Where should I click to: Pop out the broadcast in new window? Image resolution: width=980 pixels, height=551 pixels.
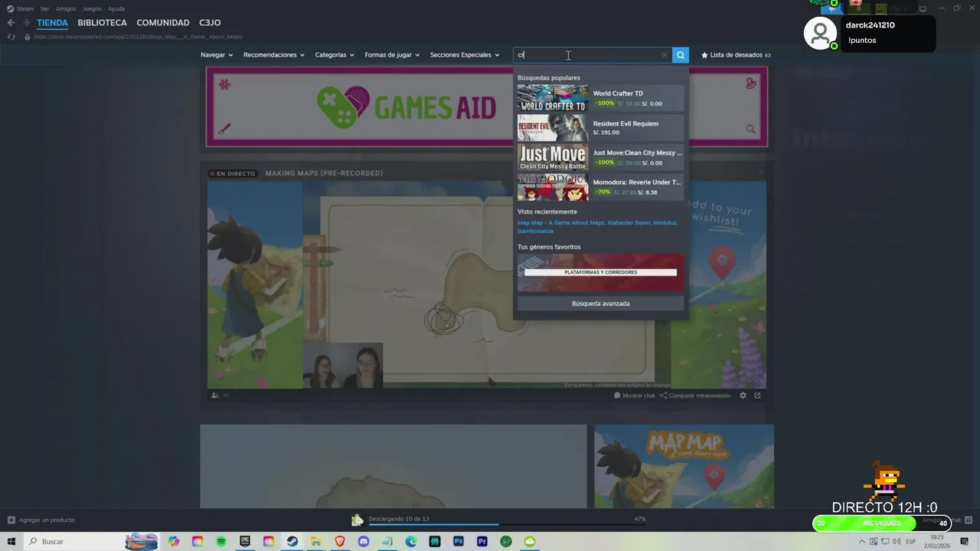757,396
